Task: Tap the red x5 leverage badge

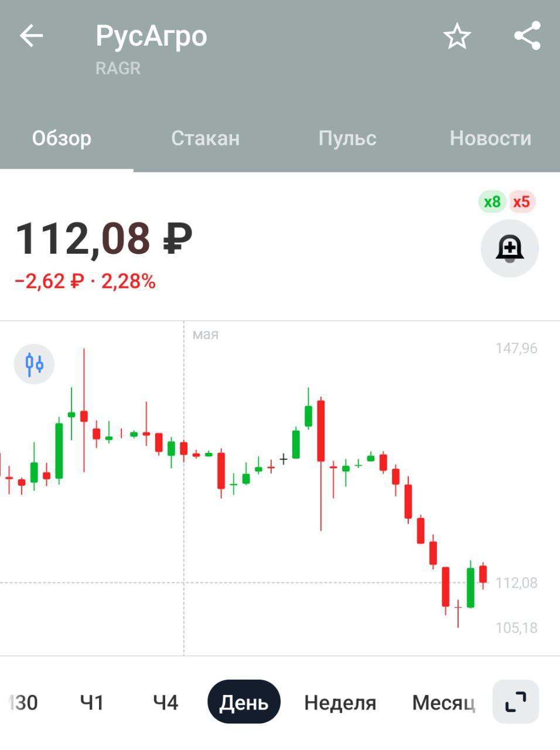Action: point(521,202)
